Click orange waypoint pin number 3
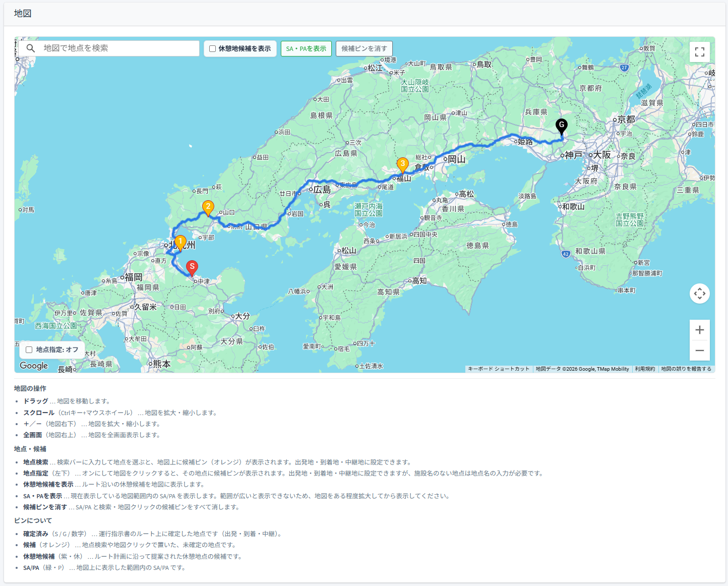The image size is (728, 586). pyautogui.click(x=402, y=165)
